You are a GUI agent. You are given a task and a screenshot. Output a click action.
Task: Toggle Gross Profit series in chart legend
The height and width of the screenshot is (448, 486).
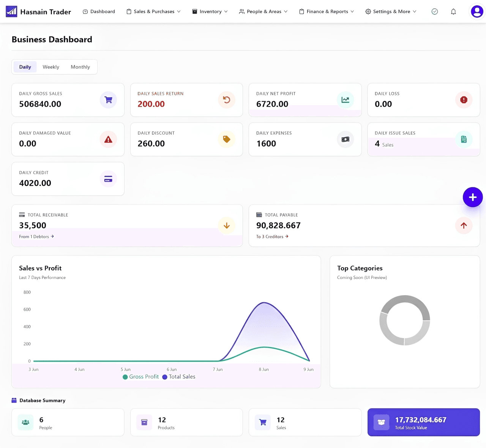tap(140, 377)
